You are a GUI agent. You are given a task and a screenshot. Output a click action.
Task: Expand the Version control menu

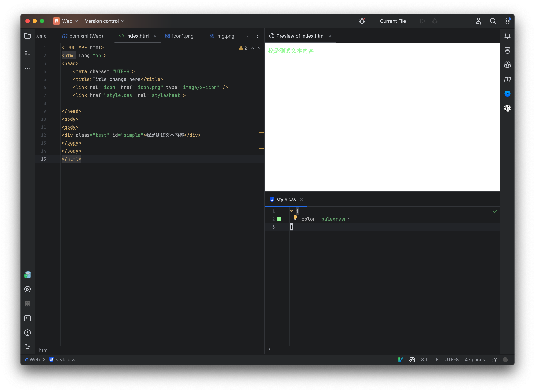pyautogui.click(x=105, y=21)
